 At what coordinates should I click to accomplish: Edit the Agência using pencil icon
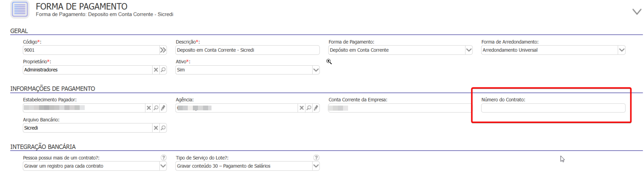click(316, 108)
